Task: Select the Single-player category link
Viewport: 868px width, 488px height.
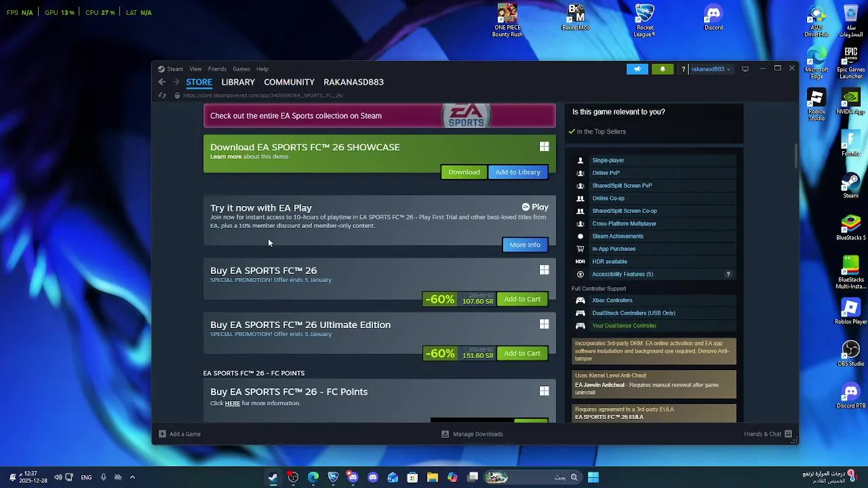Action: point(608,161)
